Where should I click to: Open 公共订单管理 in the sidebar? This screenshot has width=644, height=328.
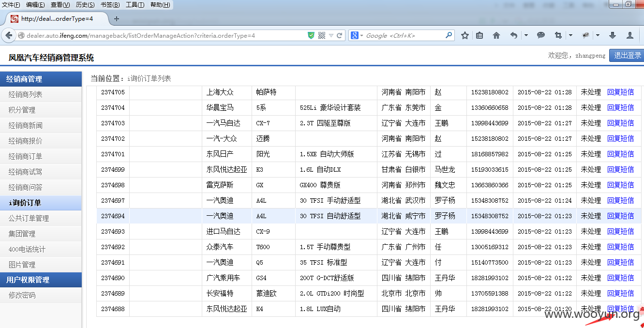click(41, 218)
